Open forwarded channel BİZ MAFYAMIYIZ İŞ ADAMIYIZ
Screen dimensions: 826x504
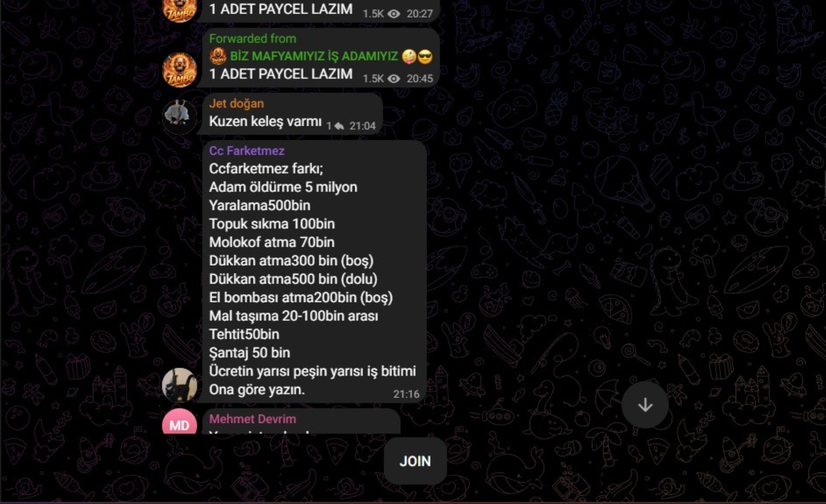pyautogui.click(x=314, y=56)
